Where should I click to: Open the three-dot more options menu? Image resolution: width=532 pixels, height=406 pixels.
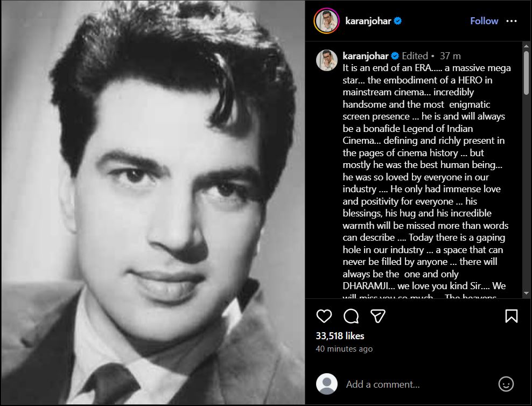click(x=512, y=21)
